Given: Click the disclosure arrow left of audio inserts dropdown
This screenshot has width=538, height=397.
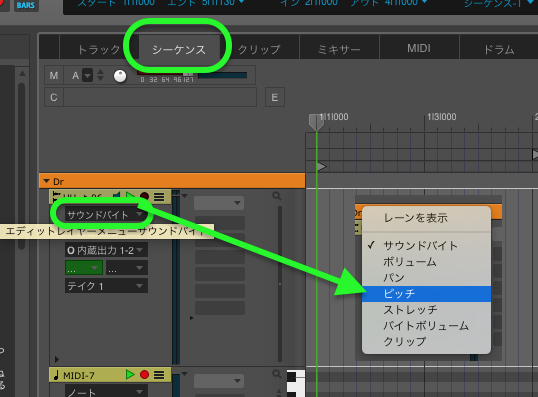Looking at the screenshot, I should [185, 196].
